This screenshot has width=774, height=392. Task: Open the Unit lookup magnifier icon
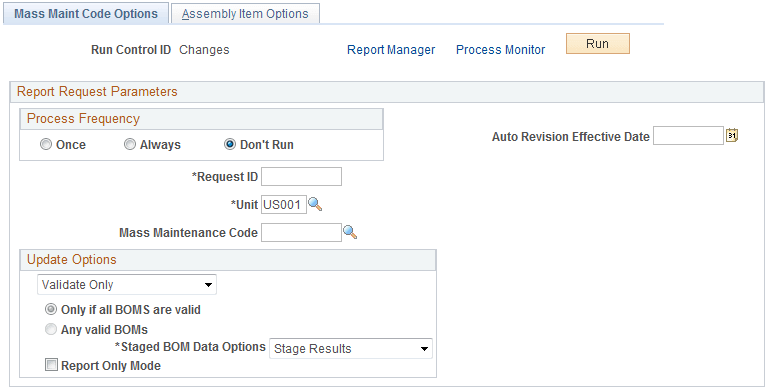(x=315, y=204)
